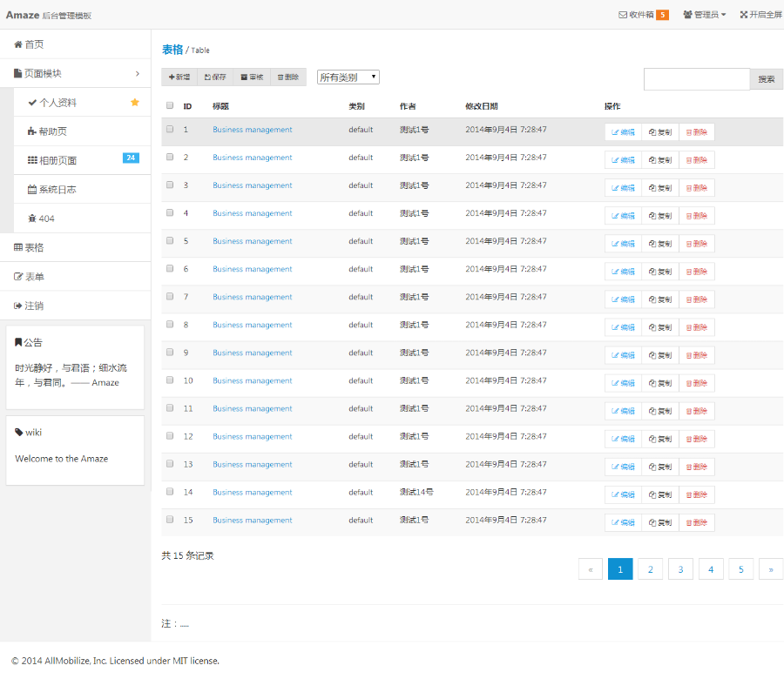784x679 pixels.
Task: Open row 4 Business management link
Action: pos(253,213)
